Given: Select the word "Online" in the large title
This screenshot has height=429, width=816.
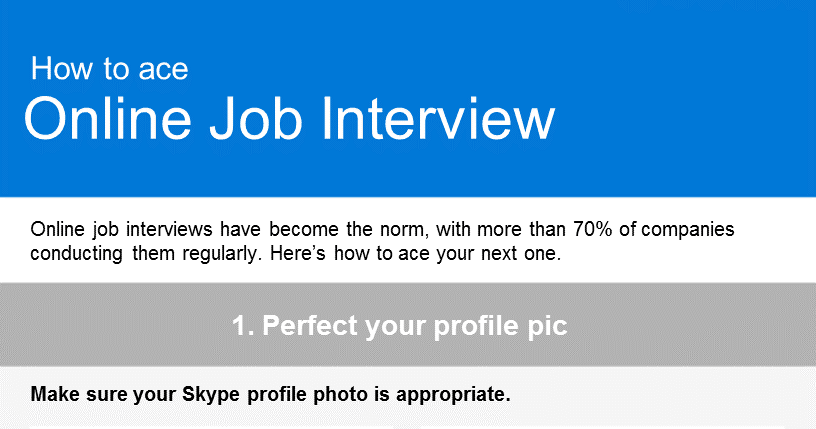Looking at the screenshot, I should coord(108,119).
